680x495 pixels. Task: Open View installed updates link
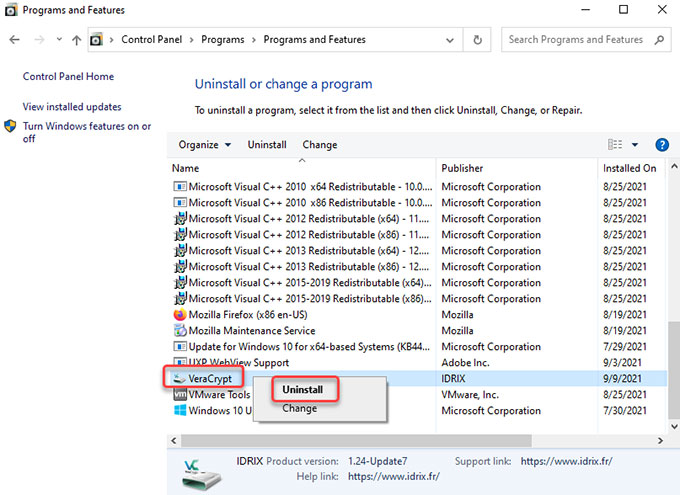pos(72,107)
